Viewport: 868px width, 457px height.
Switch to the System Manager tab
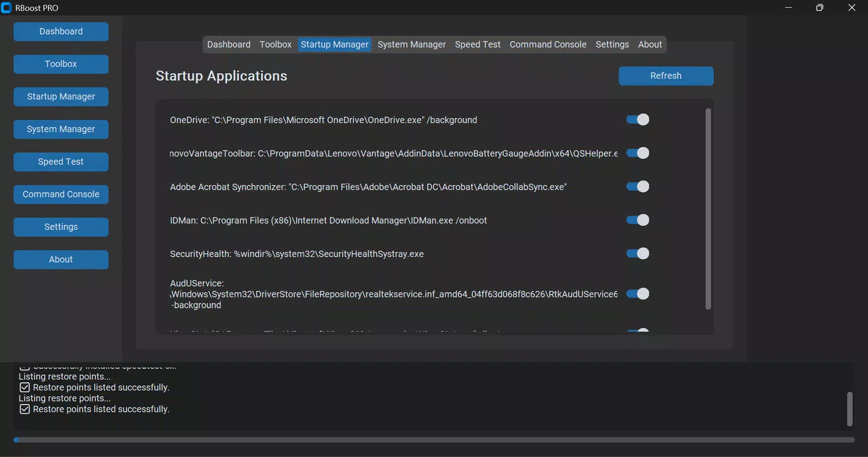click(x=411, y=45)
